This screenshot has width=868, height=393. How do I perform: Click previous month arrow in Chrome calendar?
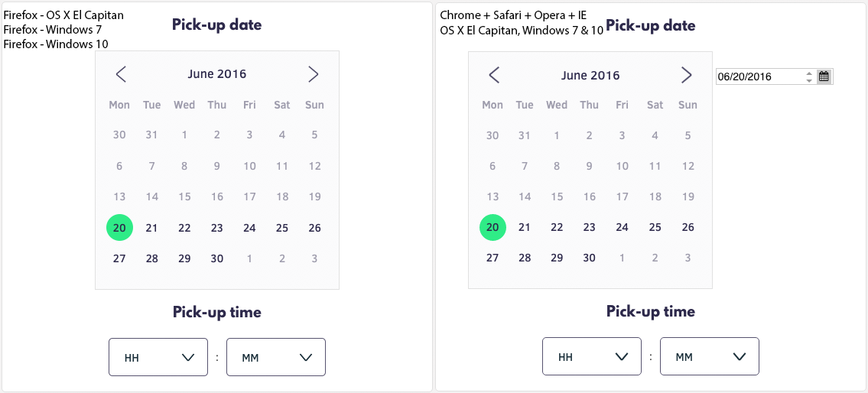tap(494, 75)
